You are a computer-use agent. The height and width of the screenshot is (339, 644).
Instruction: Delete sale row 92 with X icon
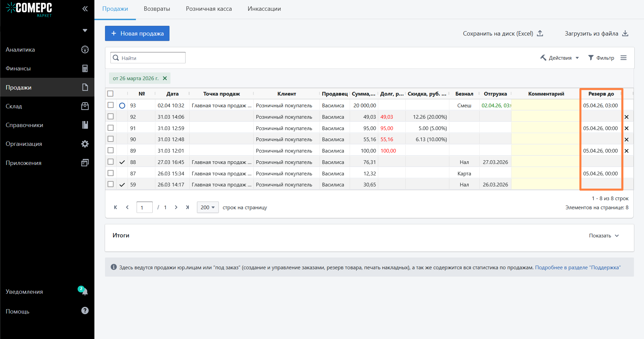click(x=626, y=117)
